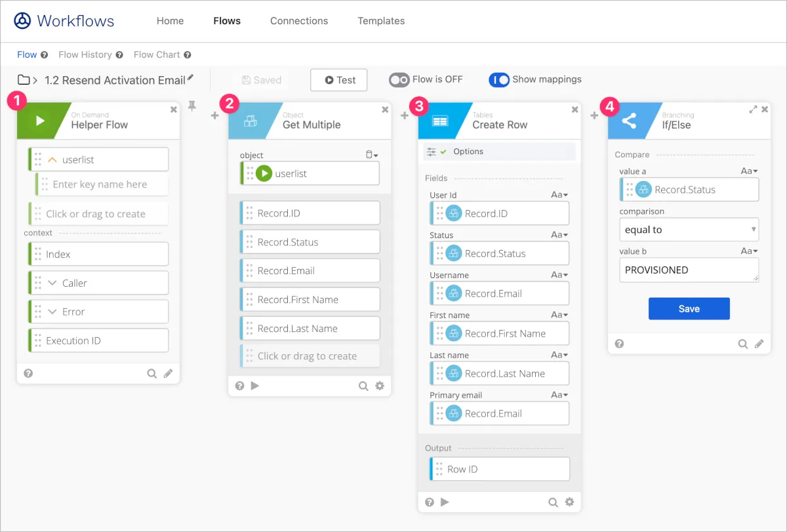Add step before Create Row with plus
The height and width of the screenshot is (532, 787).
405,116
